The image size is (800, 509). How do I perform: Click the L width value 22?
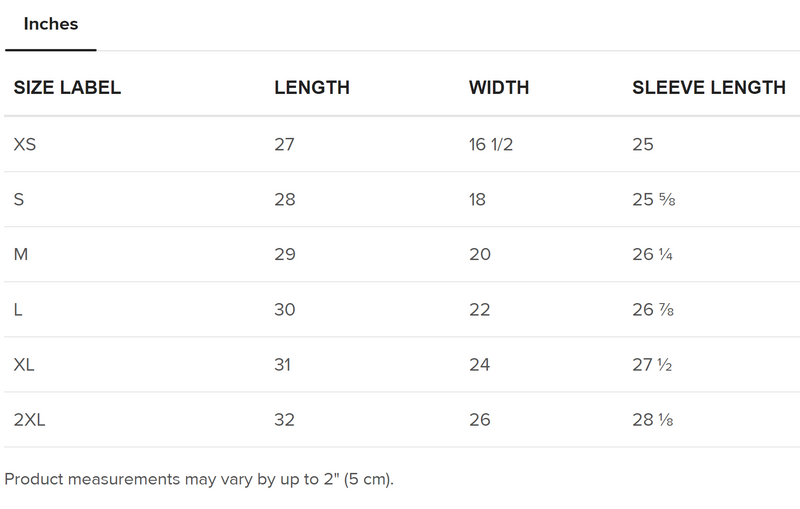pyautogui.click(x=480, y=310)
